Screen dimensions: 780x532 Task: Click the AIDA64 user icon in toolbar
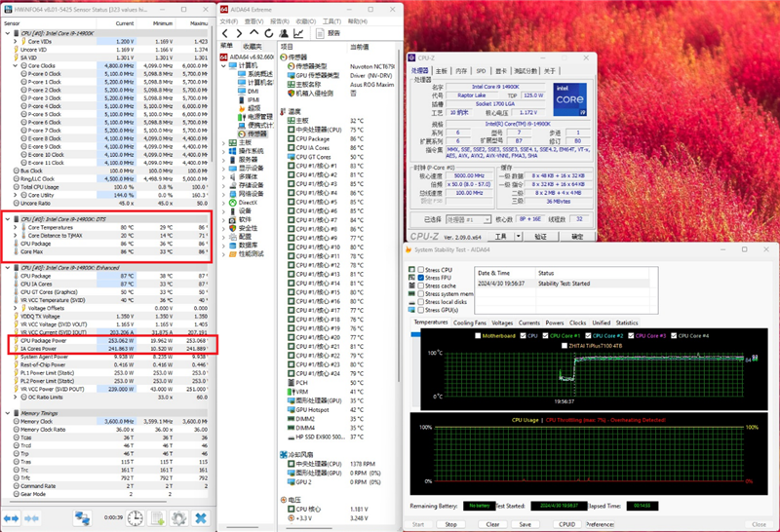click(x=284, y=33)
